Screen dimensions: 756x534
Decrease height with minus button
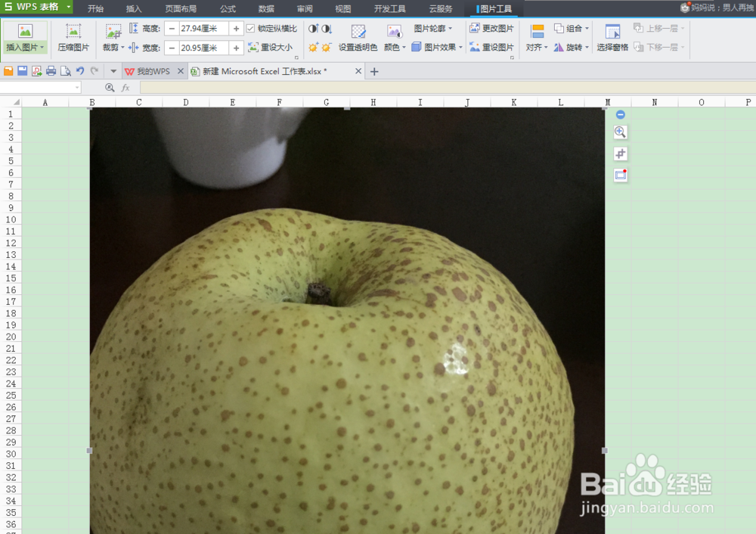172,29
